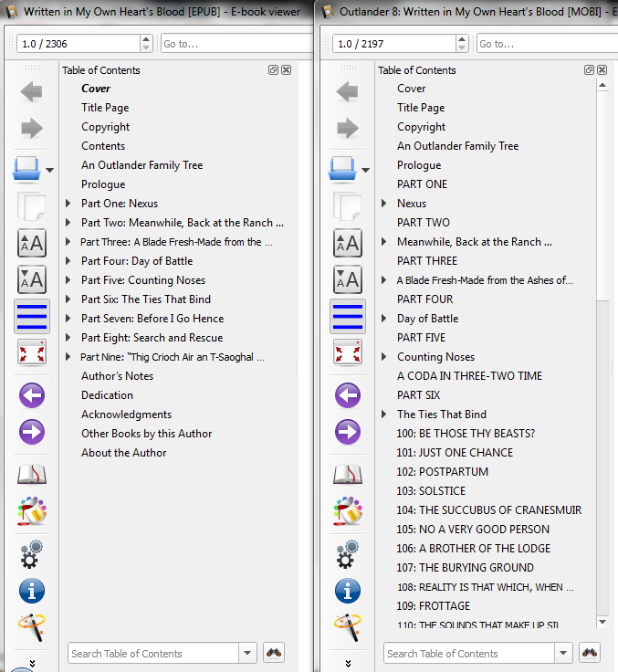The image size is (618, 672).
Task: Click copy pages icon in EPUB viewer
Action: (x=32, y=206)
